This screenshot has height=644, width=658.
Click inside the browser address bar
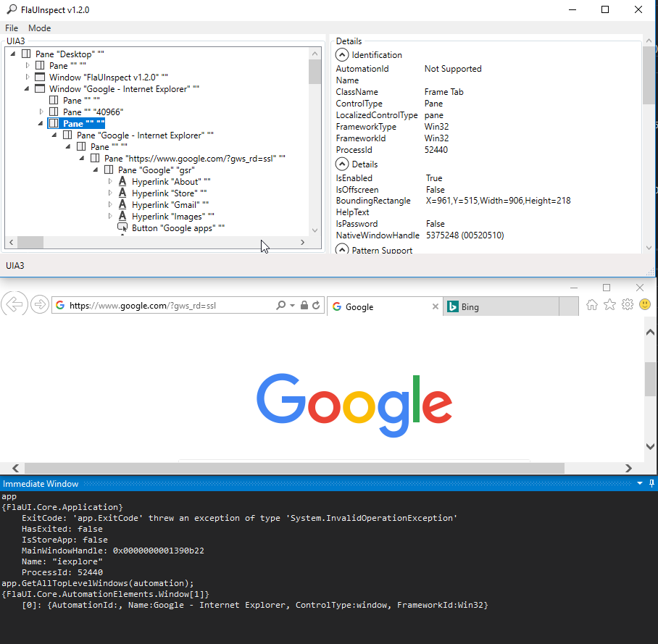coord(167,305)
